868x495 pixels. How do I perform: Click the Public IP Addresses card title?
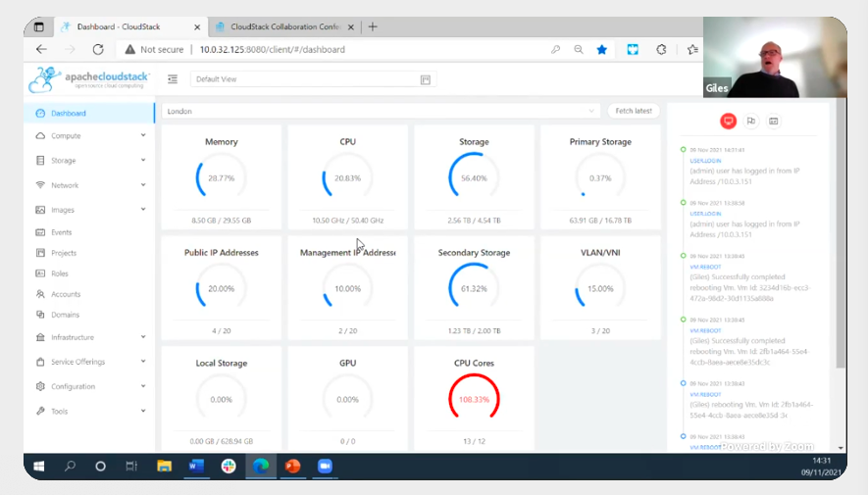tap(221, 252)
